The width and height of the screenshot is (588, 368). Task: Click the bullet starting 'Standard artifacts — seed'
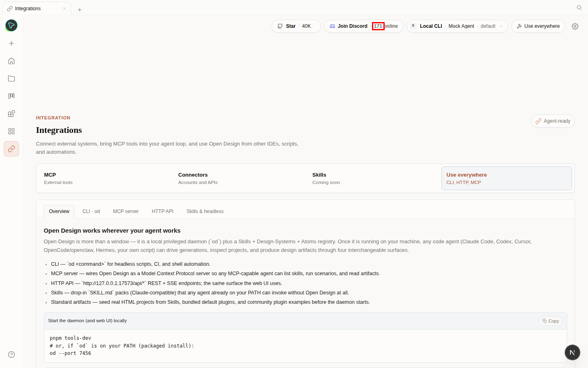[210, 302]
